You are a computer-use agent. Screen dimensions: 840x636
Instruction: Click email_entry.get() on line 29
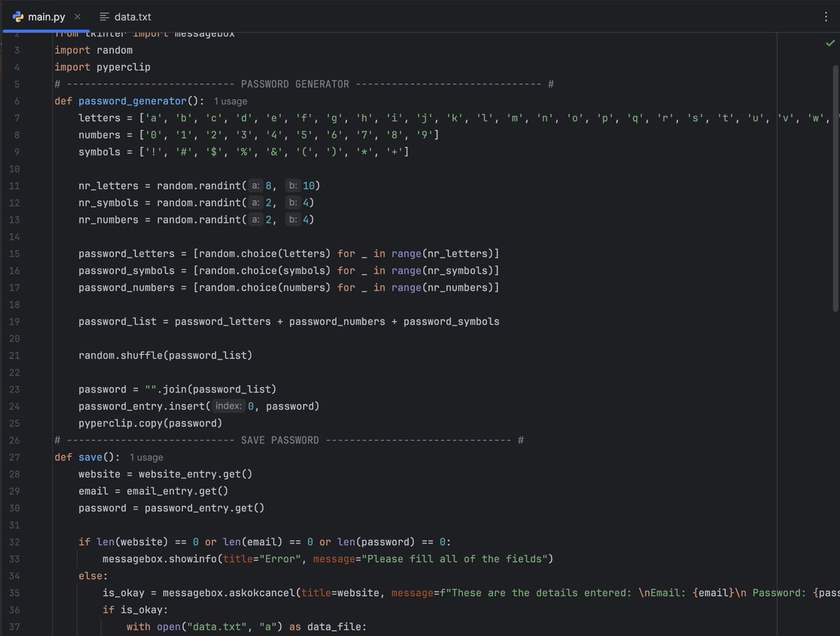pos(177,491)
